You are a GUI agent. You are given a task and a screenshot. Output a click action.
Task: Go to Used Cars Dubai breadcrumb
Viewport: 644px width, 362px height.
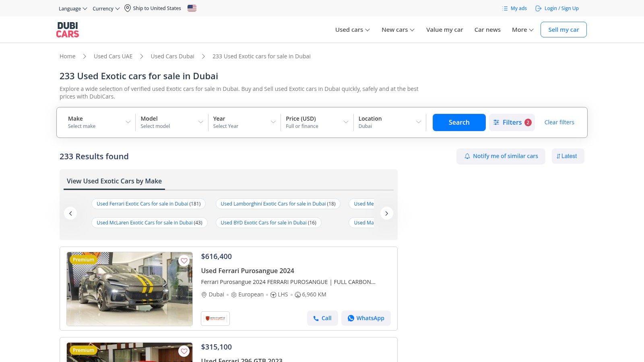pyautogui.click(x=173, y=56)
